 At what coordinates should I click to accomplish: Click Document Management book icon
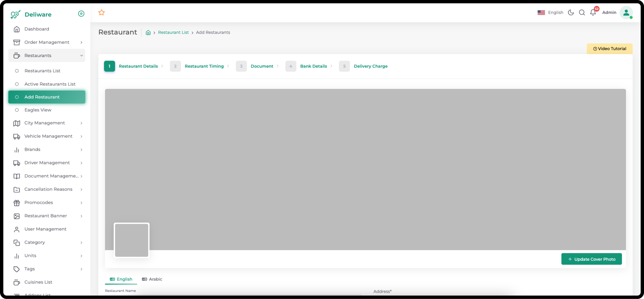(x=17, y=176)
